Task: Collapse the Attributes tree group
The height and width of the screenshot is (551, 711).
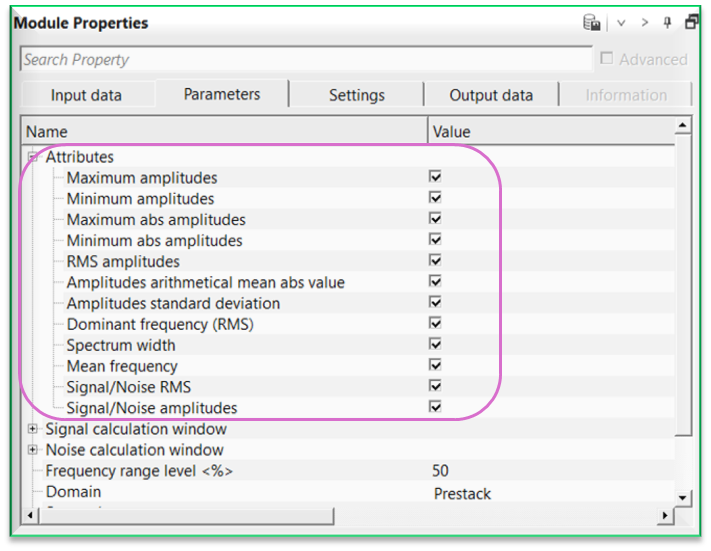Action: (33, 157)
